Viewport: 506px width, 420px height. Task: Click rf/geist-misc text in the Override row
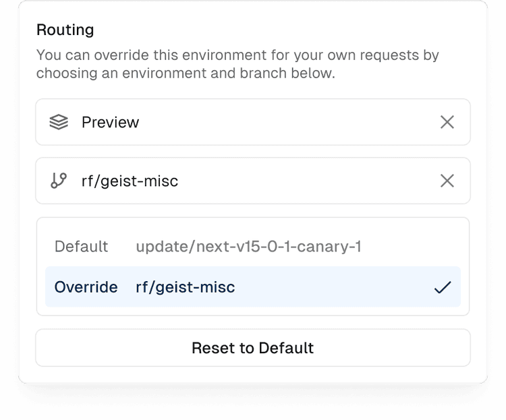point(185,287)
